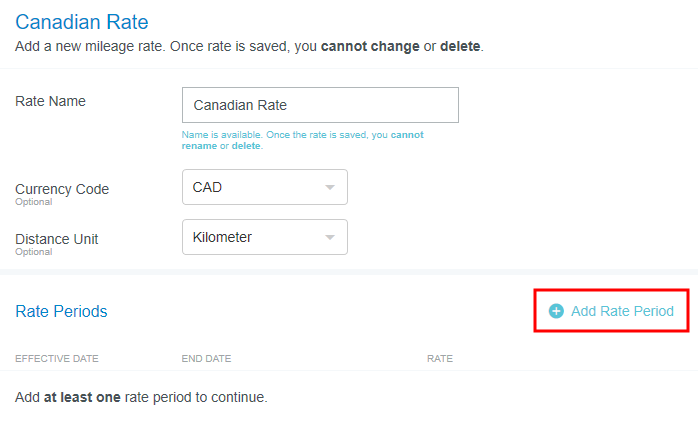Viewport: 698px width, 425px height.
Task: Select the CAD value in currency box
Action: pos(207,187)
